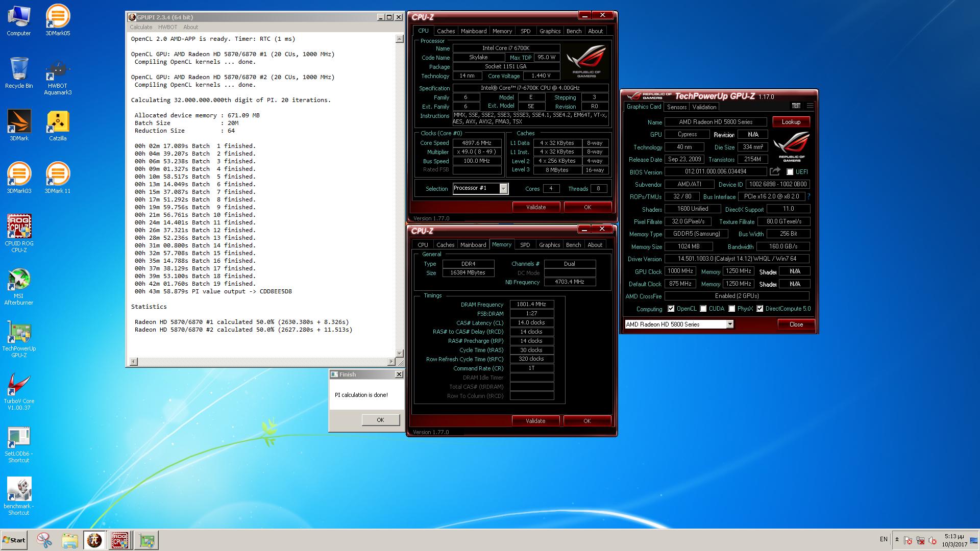Open the Computer desktop icon
Image resolution: width=980 pixels, height=551 pixels.
click(x=19, y=20)
